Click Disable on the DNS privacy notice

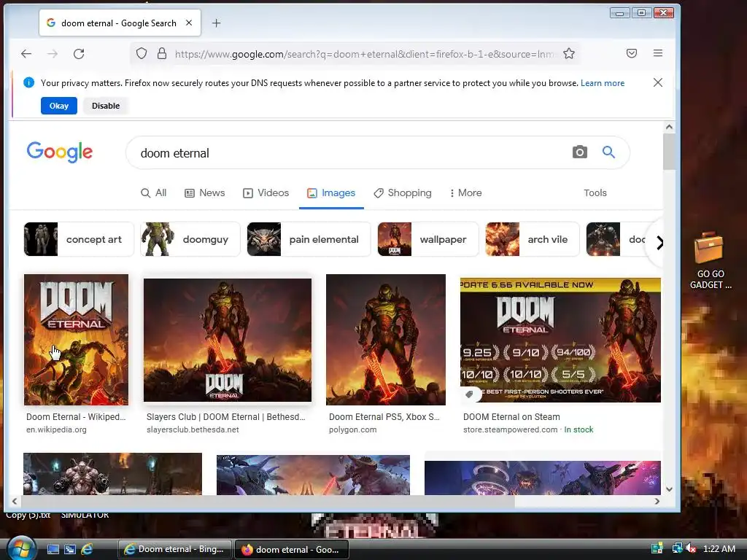(x=106, y=106)
